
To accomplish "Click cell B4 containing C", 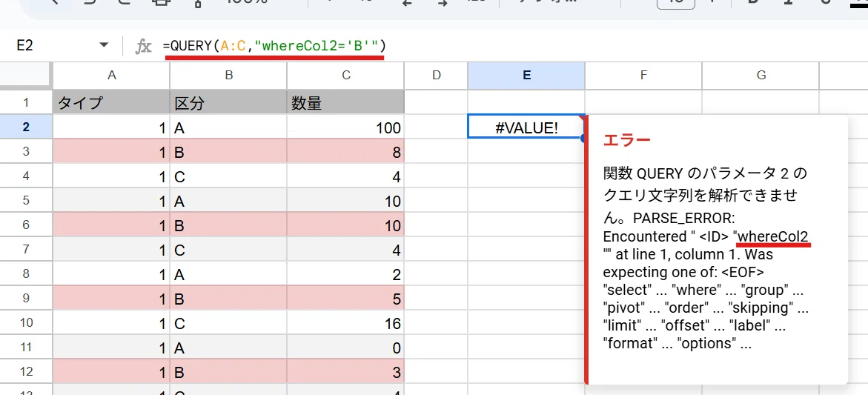I will pyautogui.click(x=228, y=176).
